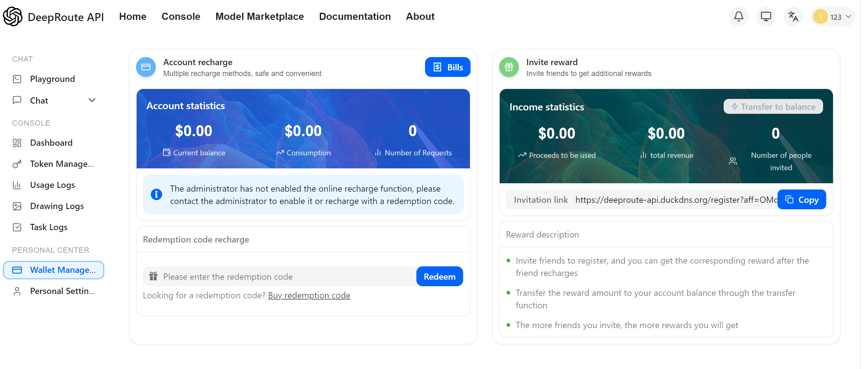Open Documentation in the top nav
The image size is (868, 369).
click(x=355, y=16)
